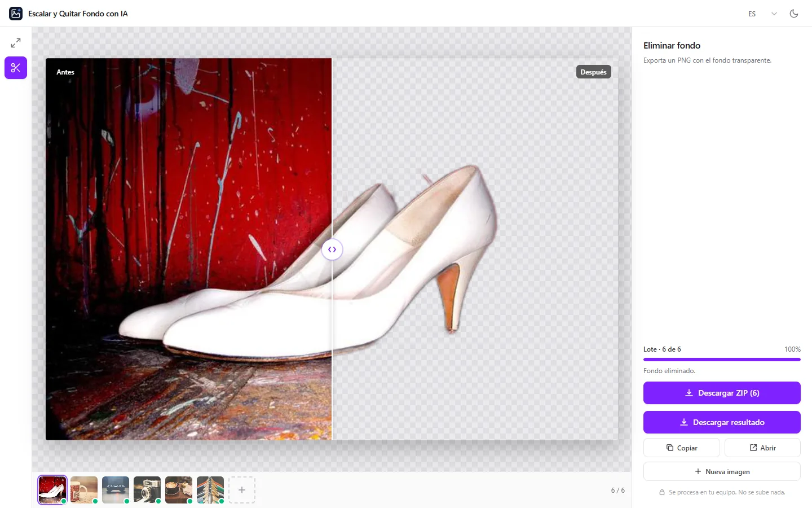Click the Eliminar fondo heading
The width and height of the screenshot is (812, 508).
(672, 46)
